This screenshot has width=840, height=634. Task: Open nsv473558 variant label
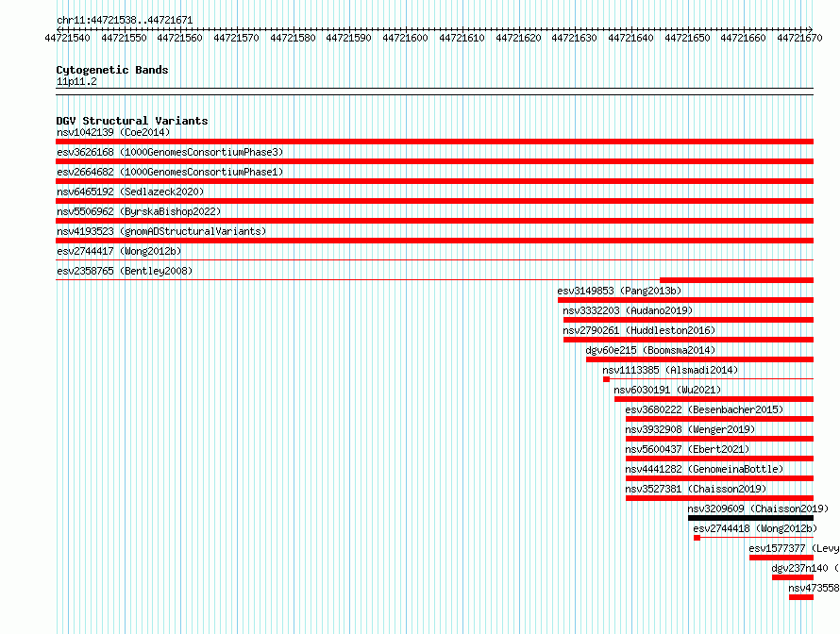814,588
